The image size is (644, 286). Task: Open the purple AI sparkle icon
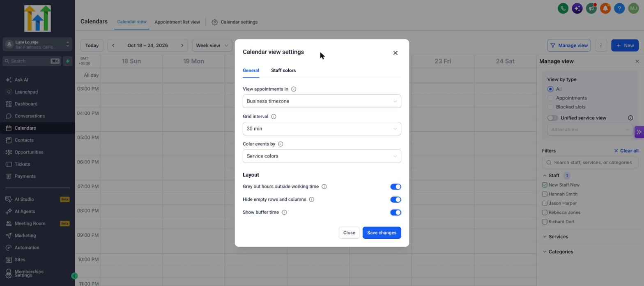tap(577, 8)
